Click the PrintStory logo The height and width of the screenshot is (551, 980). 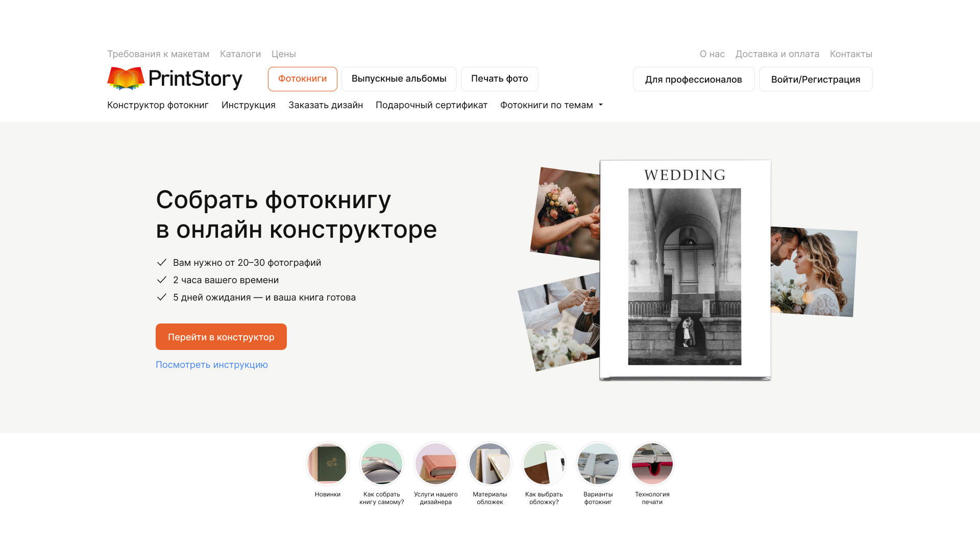point(175,79)
